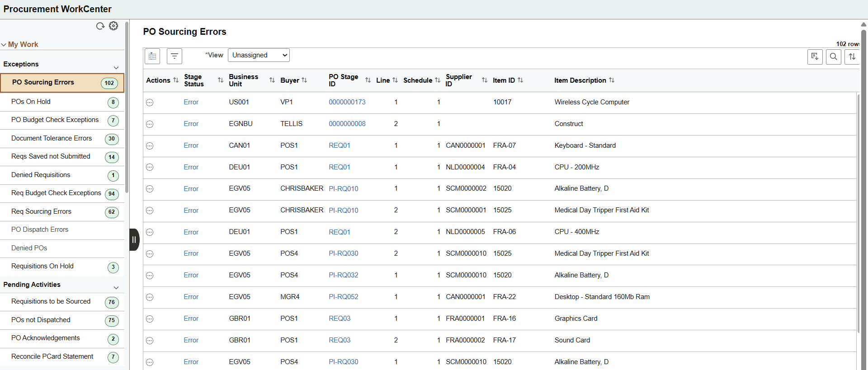868x370 pixels.
Task: Click Error status for EGNBU row
Action: [191, 124]
